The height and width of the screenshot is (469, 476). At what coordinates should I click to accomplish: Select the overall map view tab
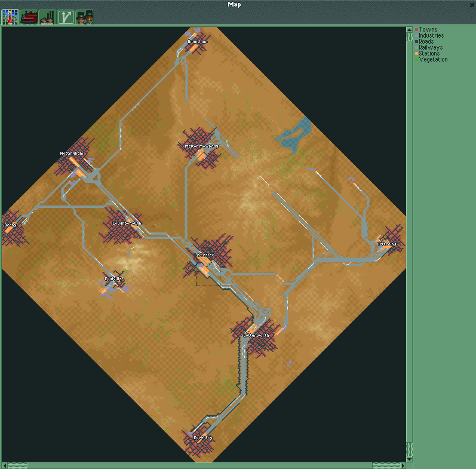[x=10, y=17]
